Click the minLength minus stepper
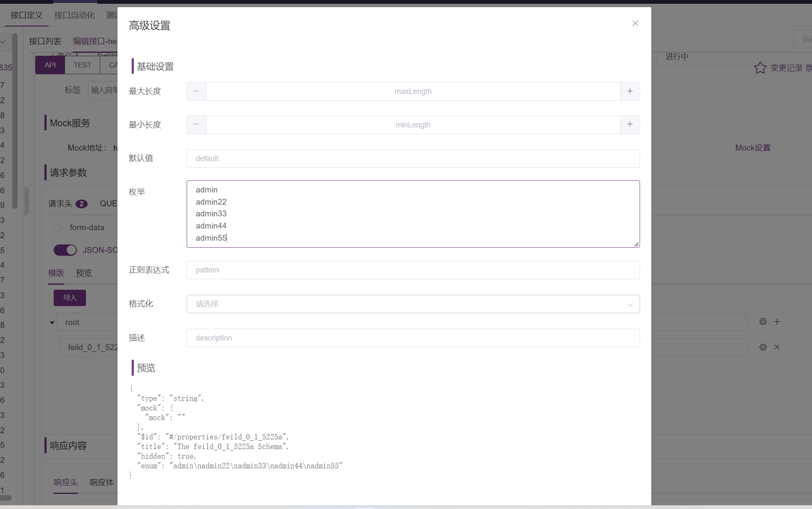The height and width of the screenshot is (509, 812). [196, 125]
